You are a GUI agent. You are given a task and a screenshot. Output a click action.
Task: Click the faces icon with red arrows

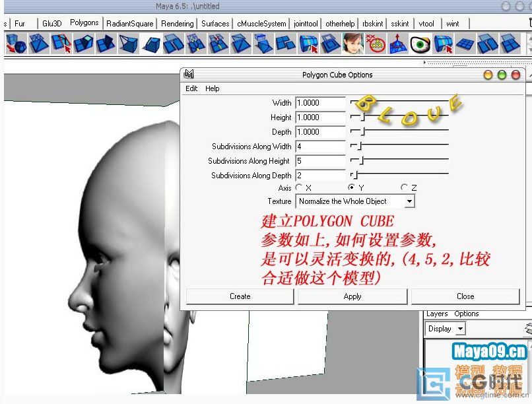(218, 44)
